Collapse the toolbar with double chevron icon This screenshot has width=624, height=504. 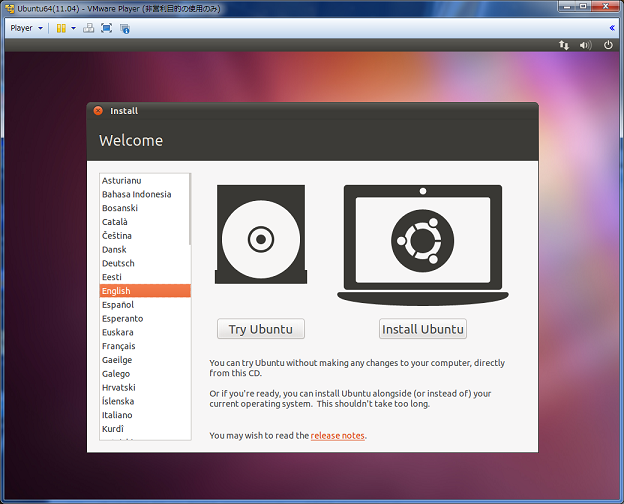612,28
